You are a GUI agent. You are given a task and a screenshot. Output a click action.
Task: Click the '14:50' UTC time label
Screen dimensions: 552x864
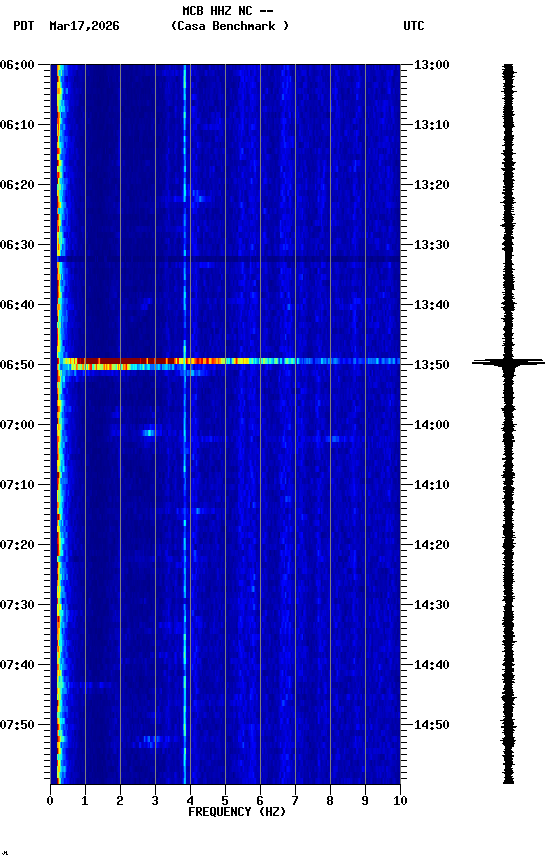(432, 725)
